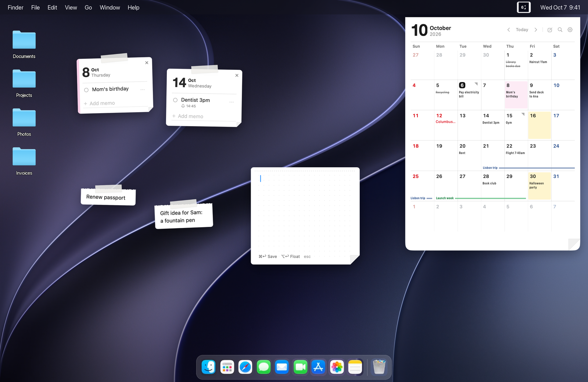
Task: Open the calendar app menu bar icon
Action: [524, 7]
